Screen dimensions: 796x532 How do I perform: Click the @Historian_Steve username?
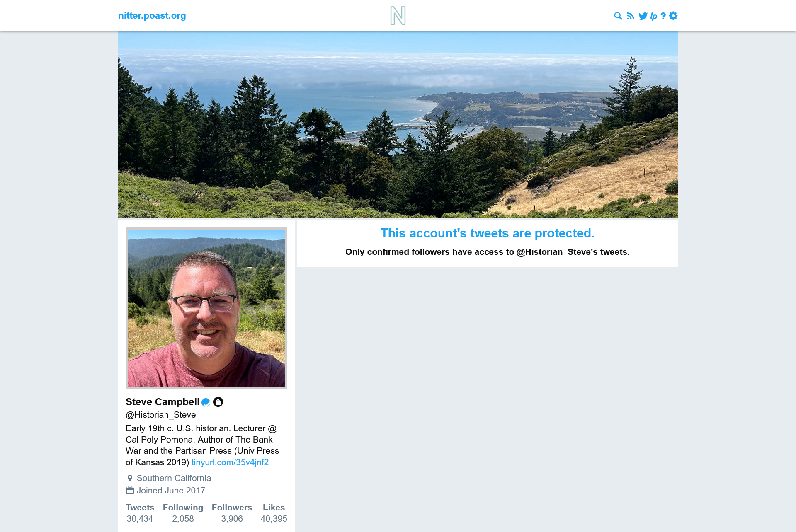tap(161, 415)
